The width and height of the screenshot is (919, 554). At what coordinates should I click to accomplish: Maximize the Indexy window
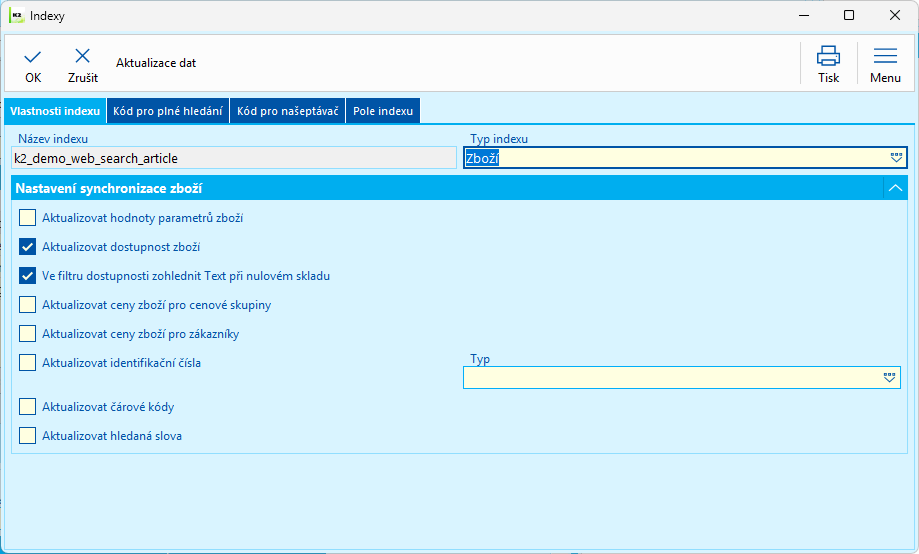click(x=849, y=15)
